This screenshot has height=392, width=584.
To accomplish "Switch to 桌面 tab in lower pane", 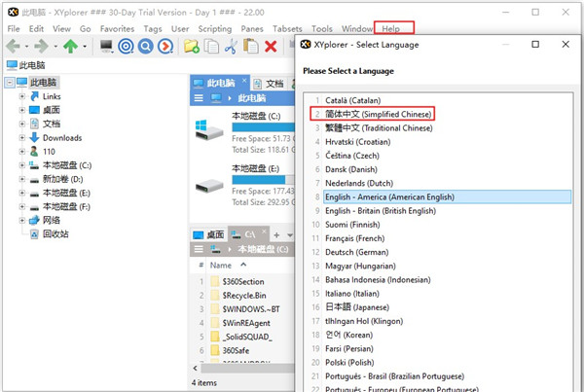I will click(x=208, y=234).
